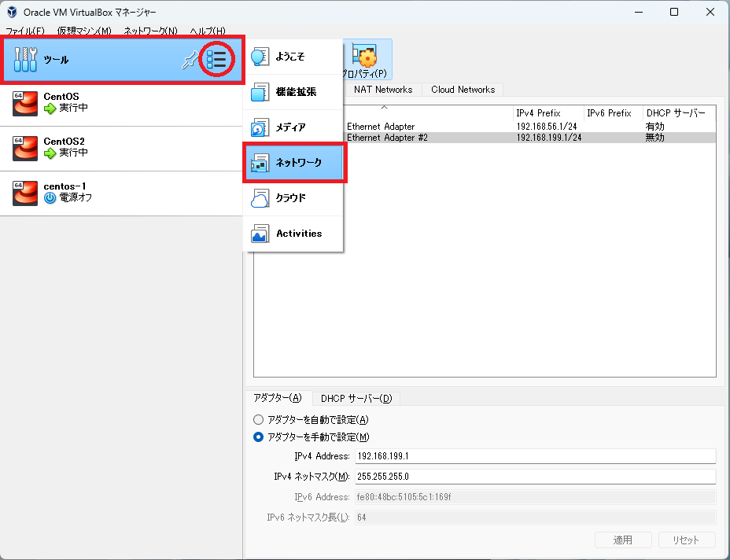Select the CentOS2 machine name

click(x=65, y=142)
